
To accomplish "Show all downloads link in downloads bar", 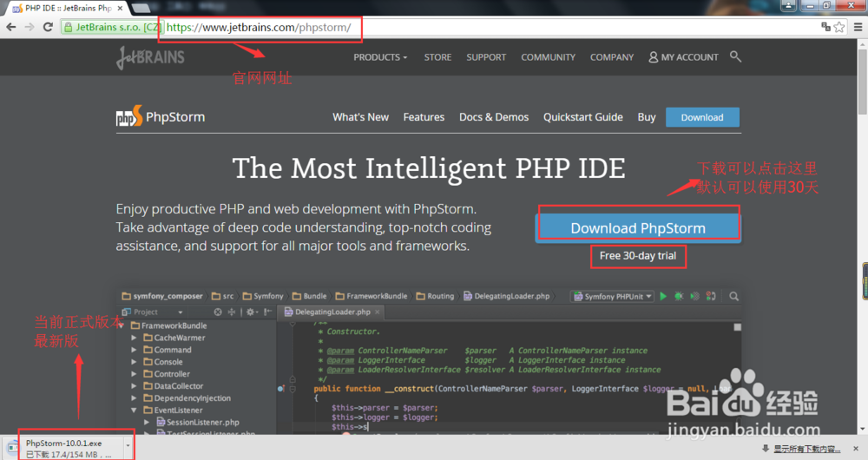I will [x=806, y=449].
